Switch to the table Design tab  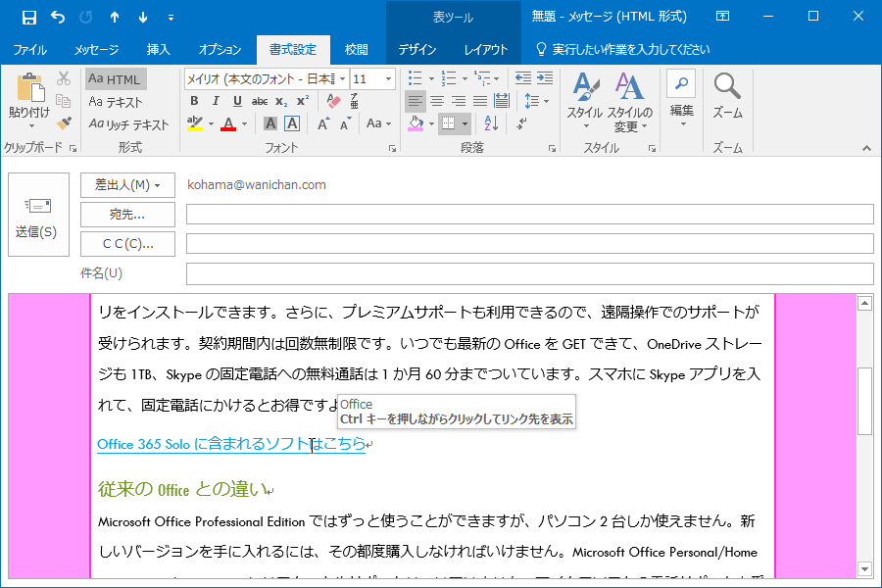(416, 50)
